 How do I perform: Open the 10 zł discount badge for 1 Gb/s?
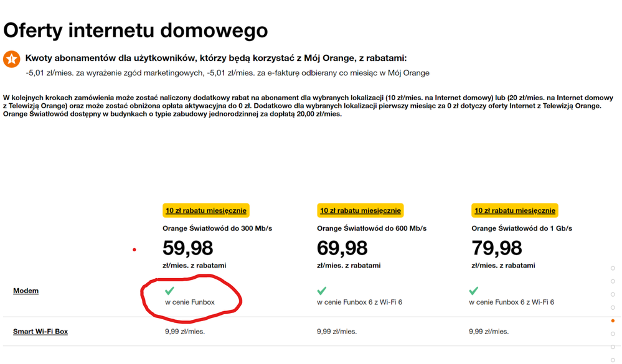pos(514,210)
